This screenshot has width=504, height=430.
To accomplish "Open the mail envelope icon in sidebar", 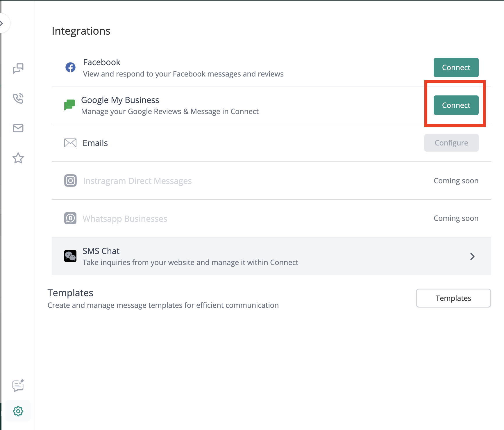I will tap(18, 128).
